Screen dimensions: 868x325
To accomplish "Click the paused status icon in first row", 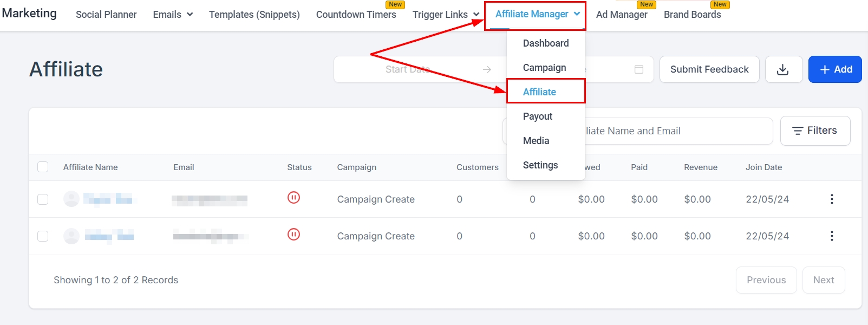I will click(293, 198).
